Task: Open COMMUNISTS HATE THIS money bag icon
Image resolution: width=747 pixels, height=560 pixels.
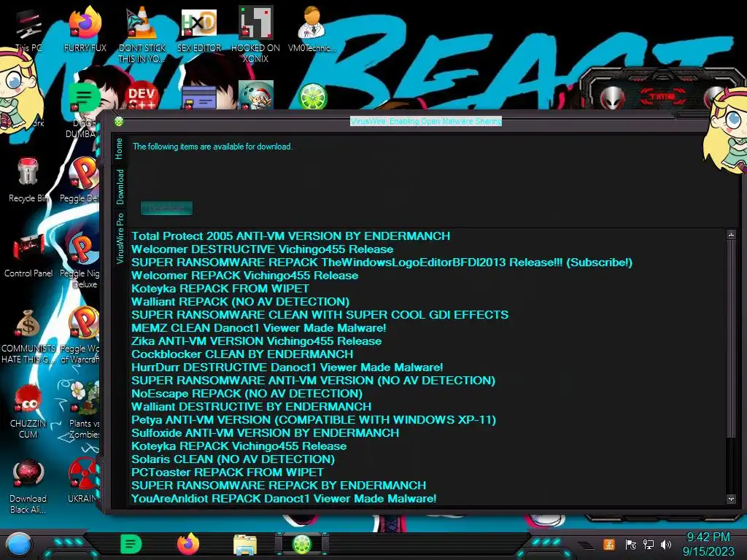Action: (28, 336)
